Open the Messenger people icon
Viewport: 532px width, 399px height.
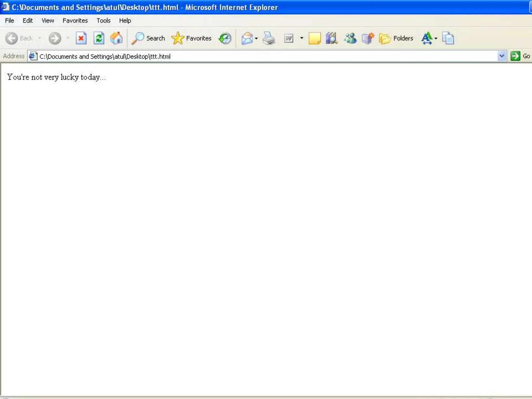coord(350,38)
